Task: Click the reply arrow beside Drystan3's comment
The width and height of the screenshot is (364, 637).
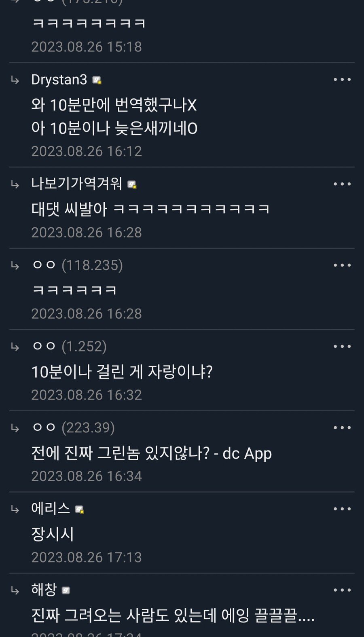Action: click(x=15, y=80)
